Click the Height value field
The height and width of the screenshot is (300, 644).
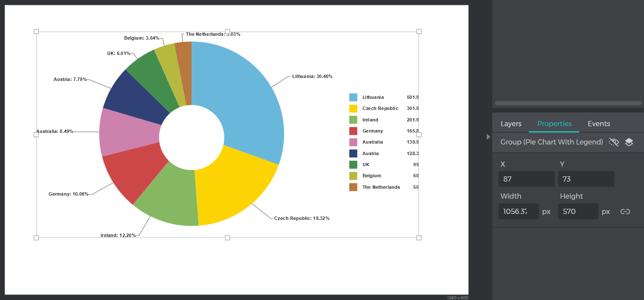tap(578, 211)
